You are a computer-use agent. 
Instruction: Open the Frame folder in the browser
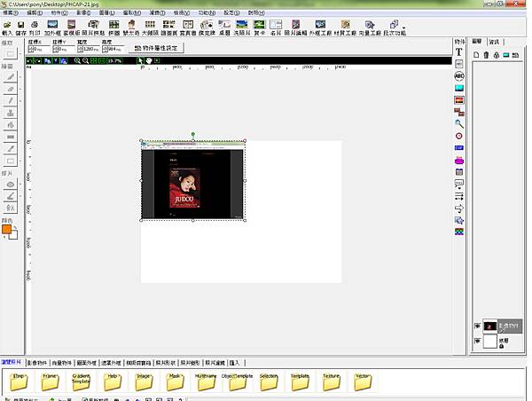tap(50, 382)
